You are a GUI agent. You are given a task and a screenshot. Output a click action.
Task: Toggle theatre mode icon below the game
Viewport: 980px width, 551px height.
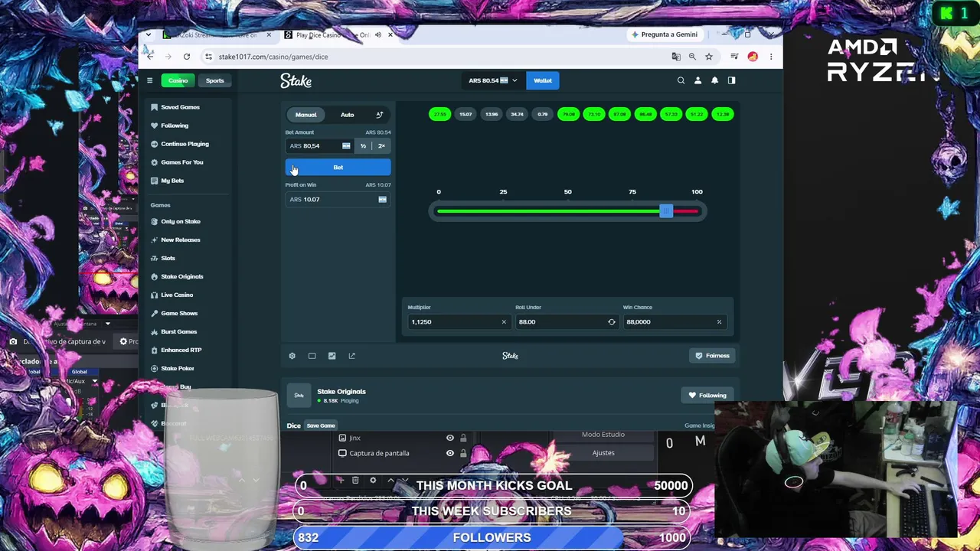tap(312, 356)
